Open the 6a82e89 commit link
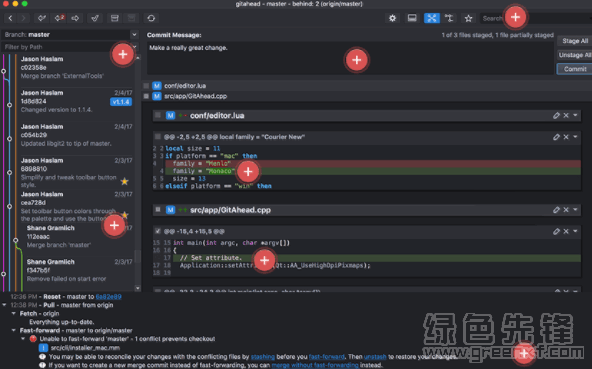592x369 pixels. tap(108, 296)
